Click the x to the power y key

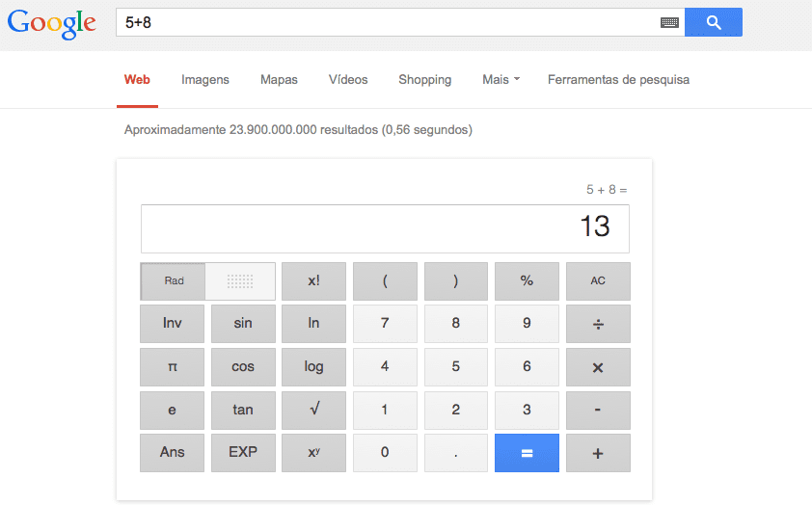pyautogui.click(x=313, y=453)
